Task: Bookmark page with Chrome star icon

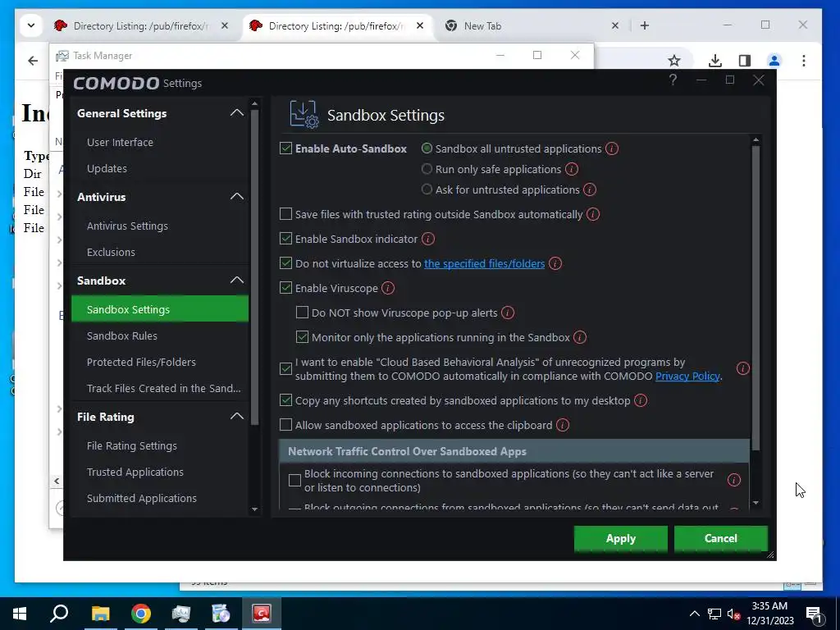Action: pyautogui.click(x=674, y=61)
